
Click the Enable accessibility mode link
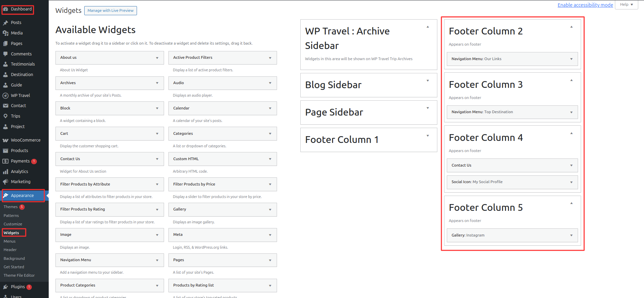coord(585,5)
